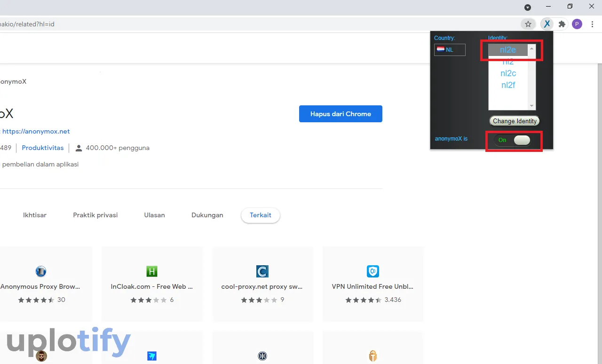The width and height of the screenshot is (602, 364).
Task: Click the anonymoX extension icon in toolbar
Action: click(547, 24)
